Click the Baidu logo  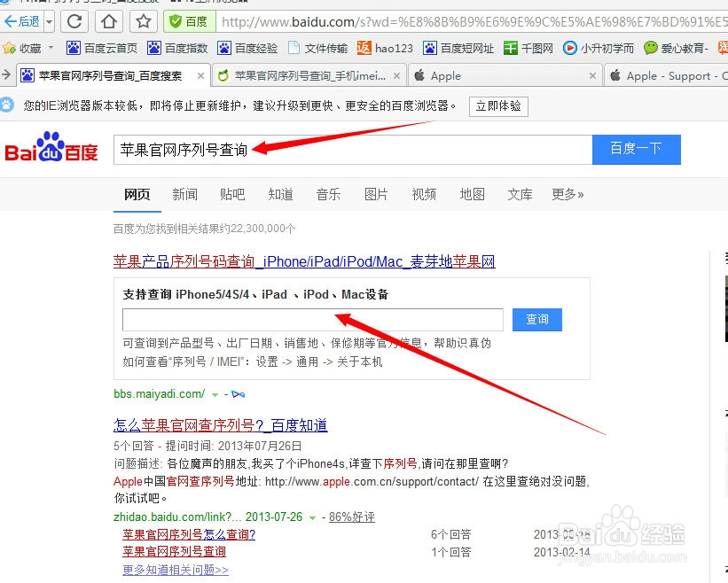(x=51, y=147)
